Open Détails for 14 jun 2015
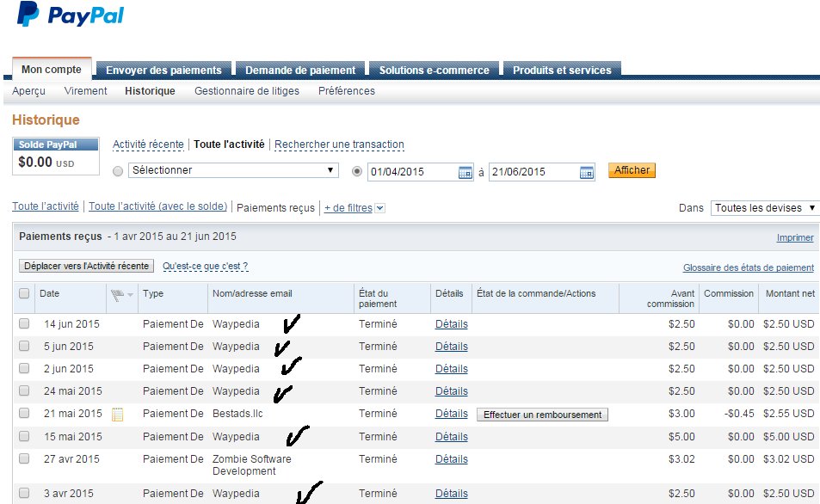Viewport: 820px width, 504px height. pos(452,324)
